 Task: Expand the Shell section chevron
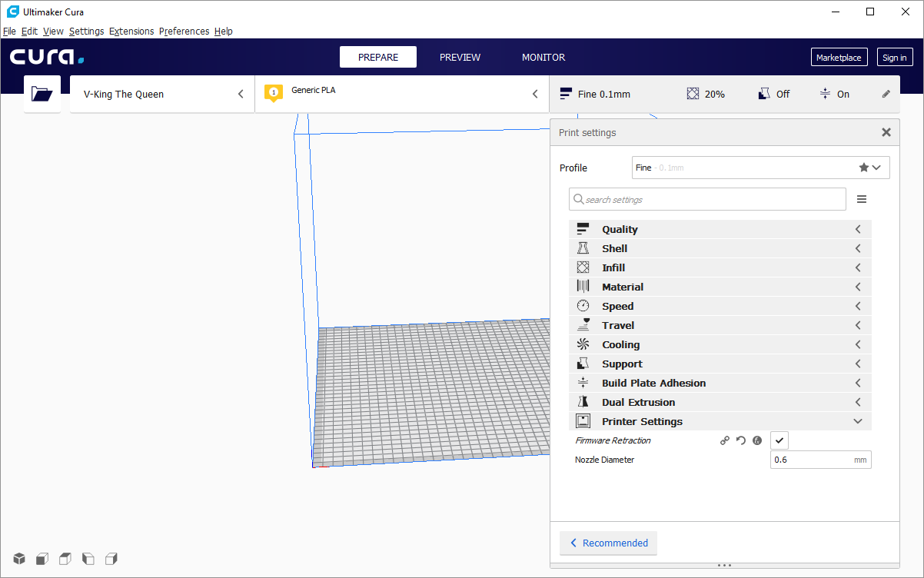click(858, 248)
